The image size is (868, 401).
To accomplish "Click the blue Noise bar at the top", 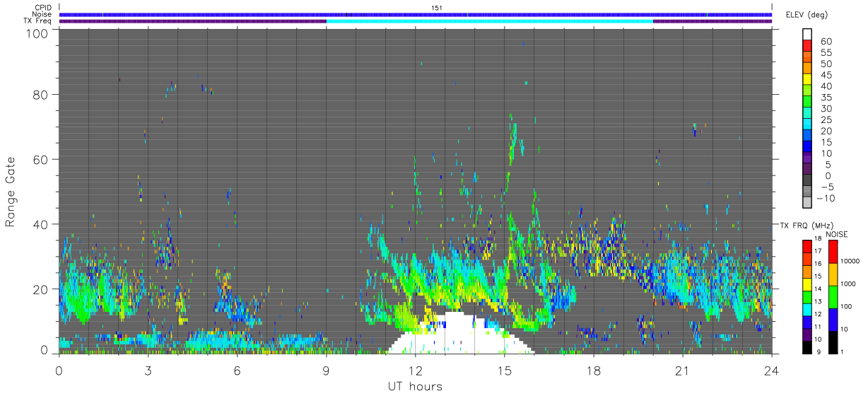I will [416, 14].
